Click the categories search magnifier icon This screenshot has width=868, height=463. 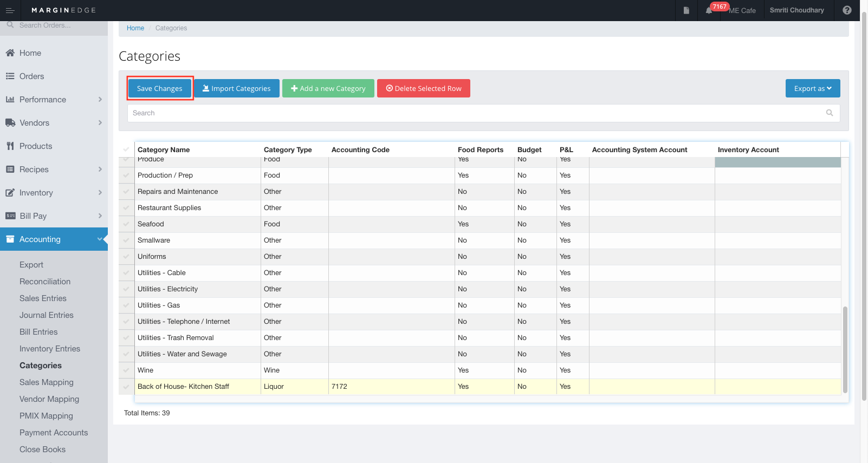[830, 113]
